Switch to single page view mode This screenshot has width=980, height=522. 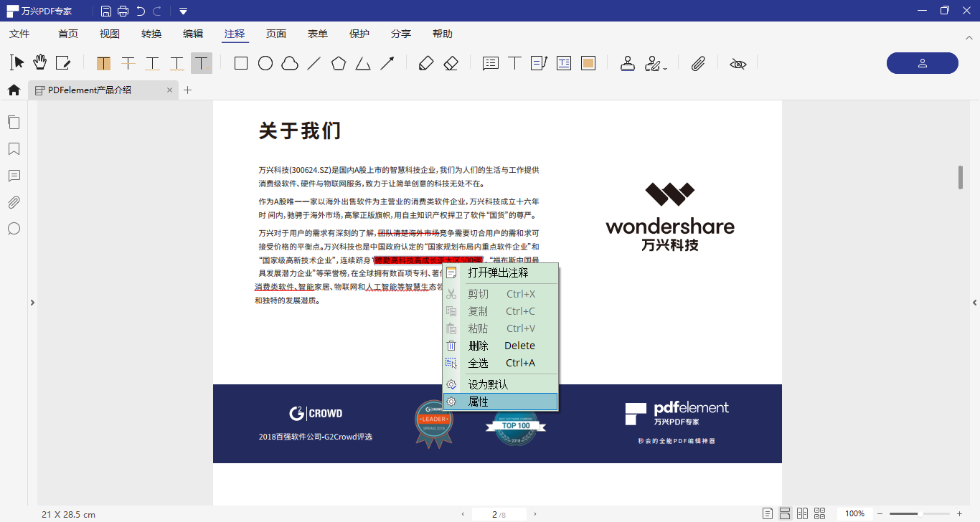click(x=769, y=513)
